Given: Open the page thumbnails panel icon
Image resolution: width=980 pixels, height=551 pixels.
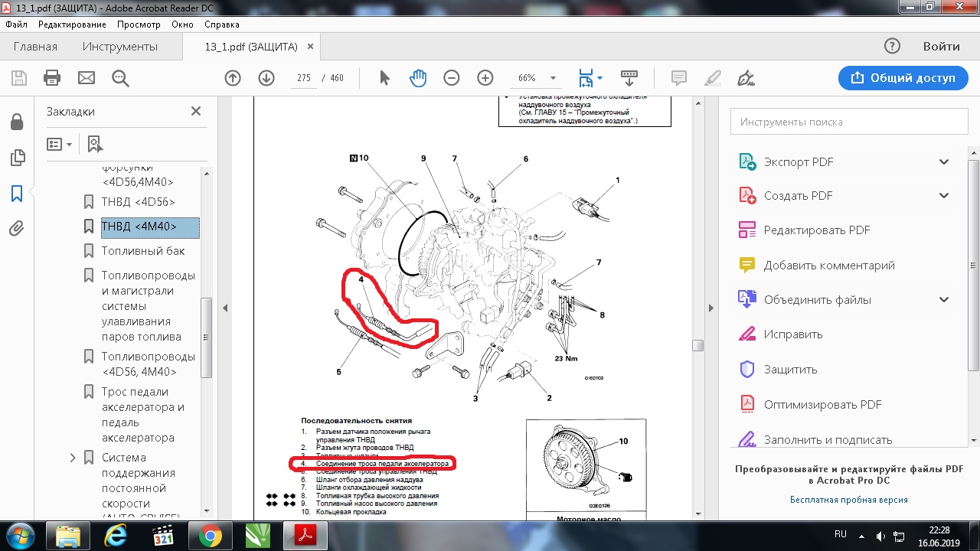Looking at the screenshot, I should (17, 158).
